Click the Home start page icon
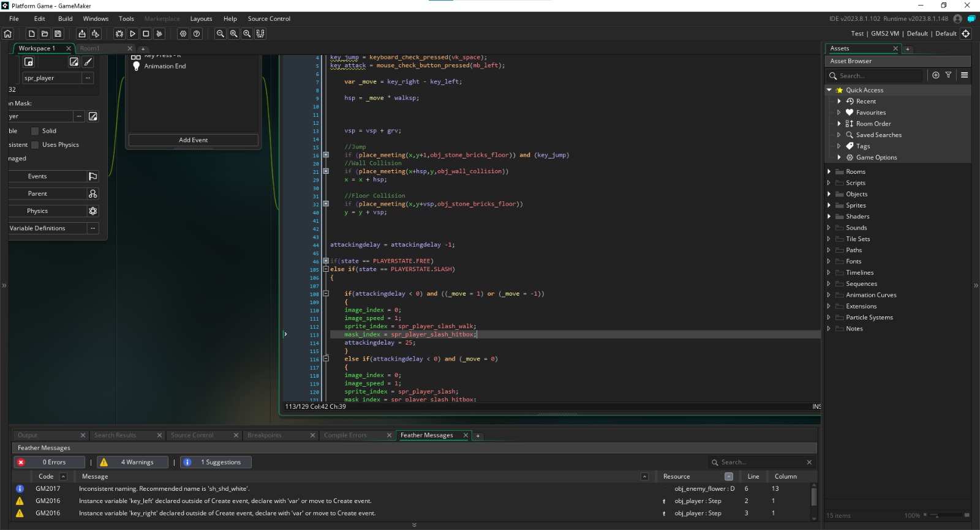980x530 pixels. (8, 34)
